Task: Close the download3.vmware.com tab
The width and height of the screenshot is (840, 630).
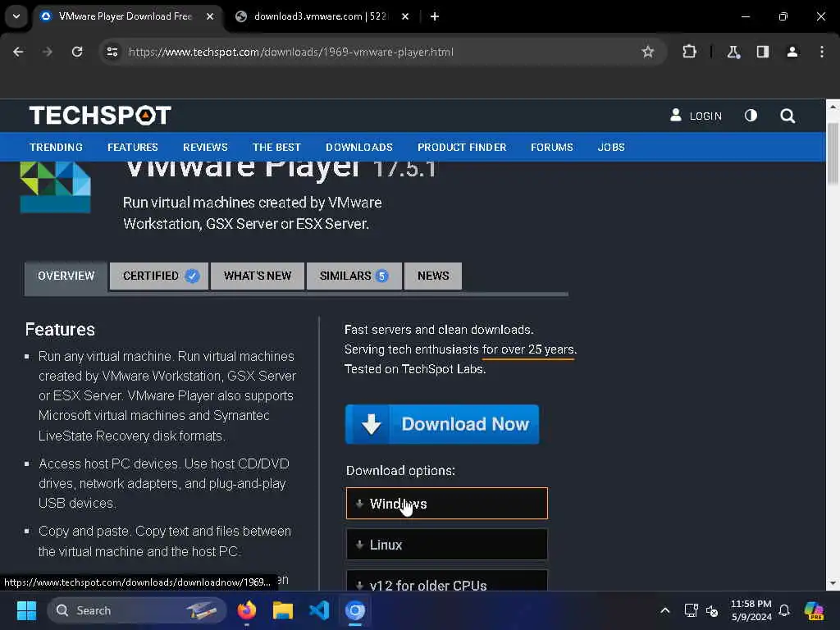Action: [x=405, y=16]
